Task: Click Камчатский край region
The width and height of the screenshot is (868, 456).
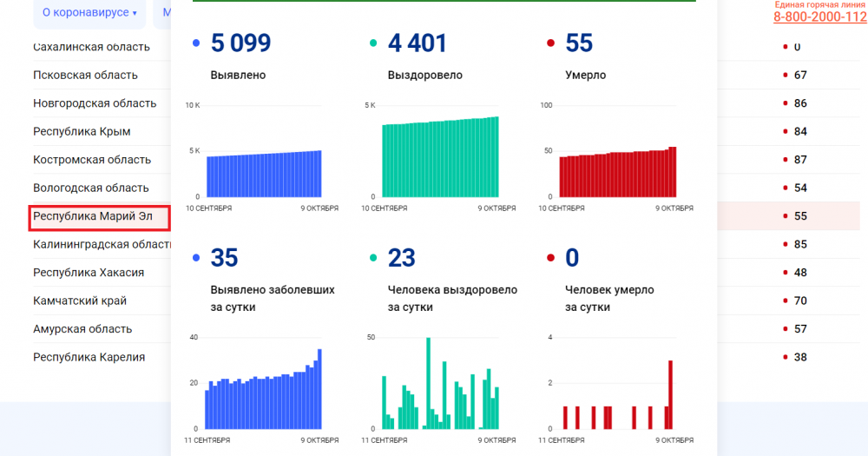Action: click(x=80, y=301)
